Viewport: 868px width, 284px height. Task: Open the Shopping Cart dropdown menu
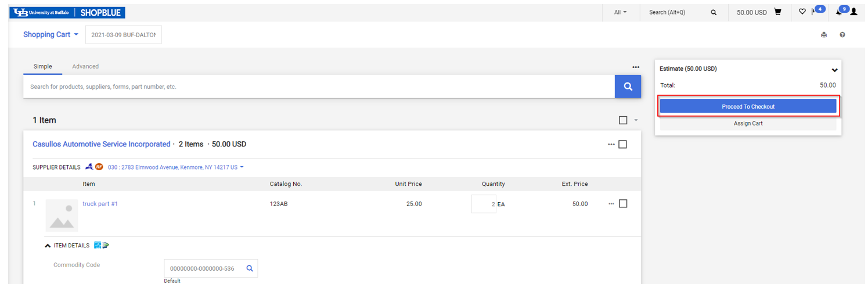coord(51,35)
